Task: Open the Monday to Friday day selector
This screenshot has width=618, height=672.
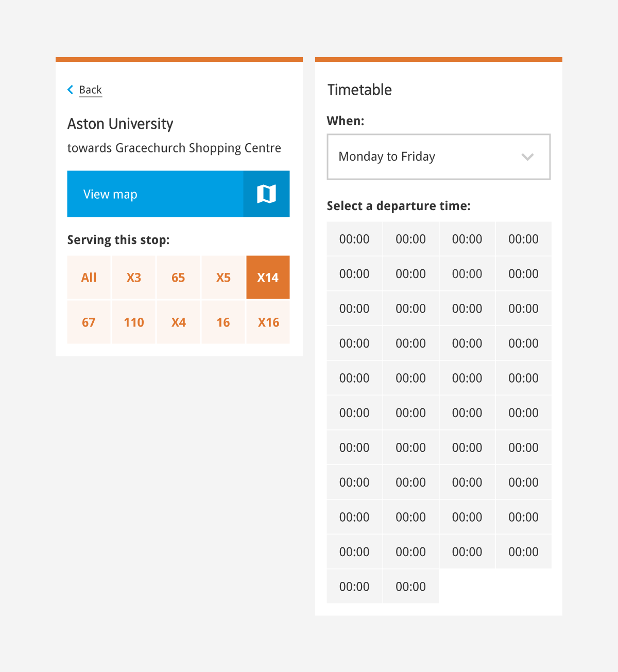Action: pyautogui.click(x=439, y=157)
